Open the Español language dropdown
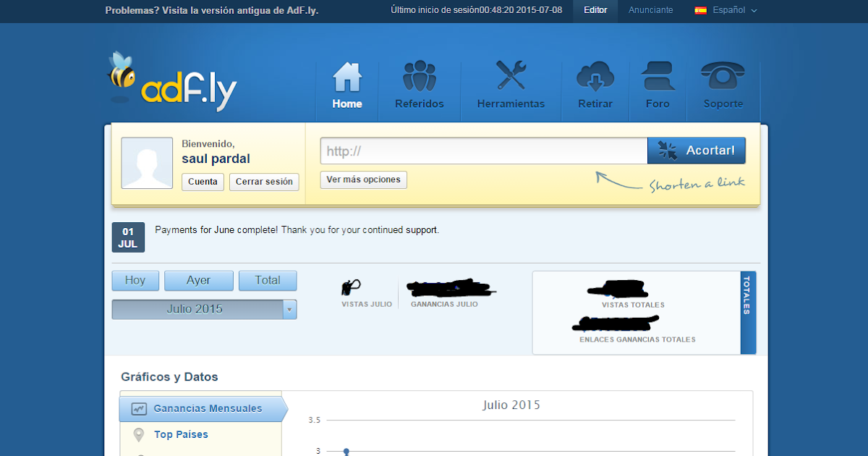This screenshot has height=456, width=868. 726,10
